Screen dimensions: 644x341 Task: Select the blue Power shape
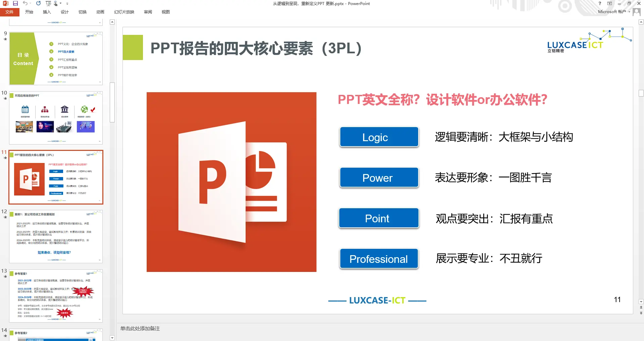tap(379, 178)
